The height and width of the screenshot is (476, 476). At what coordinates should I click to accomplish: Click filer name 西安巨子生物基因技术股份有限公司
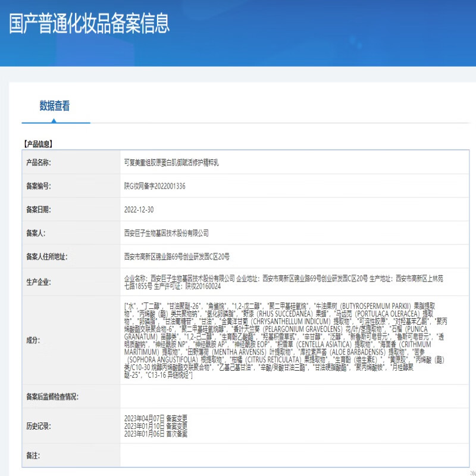(166, 233)
